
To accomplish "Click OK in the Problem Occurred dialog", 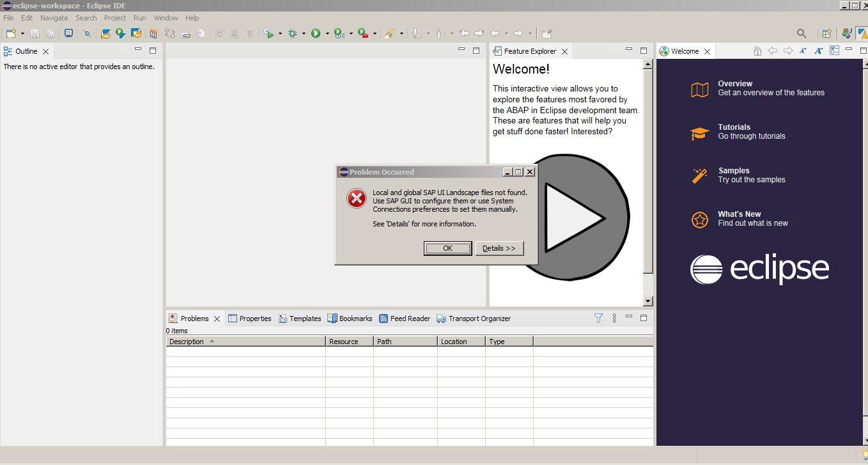I will [x=447, y=248].
